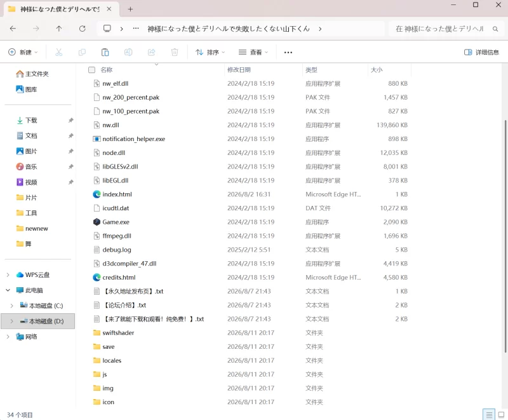Toggle the select-all checkbox in header

pos(91,70)
